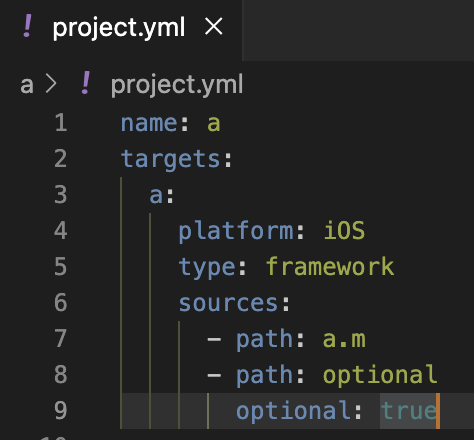The image size is (474, 440).
Task: Click the 'a.m' path value
Action: pos(344,339)
